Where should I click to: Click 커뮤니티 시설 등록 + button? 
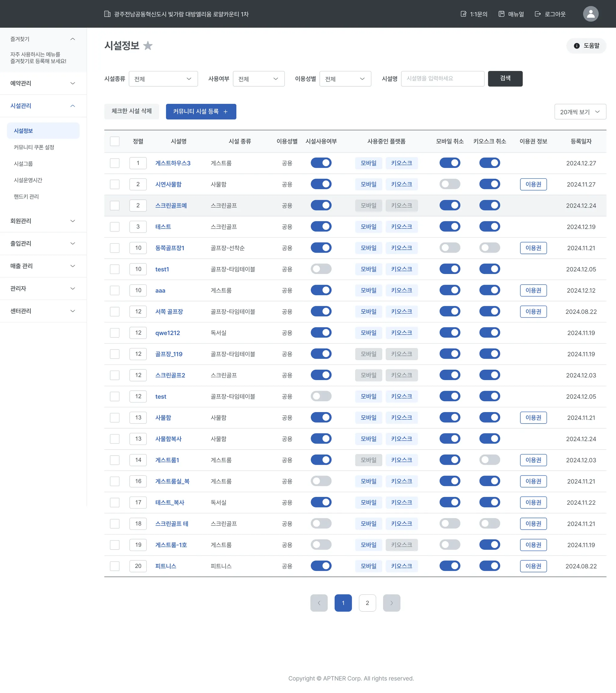pyautogui.click(x=201, y=112)
